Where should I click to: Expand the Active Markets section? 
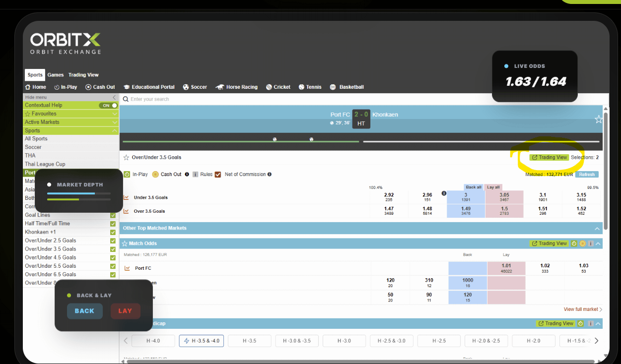pyautogui.click(x=115, y=122)
